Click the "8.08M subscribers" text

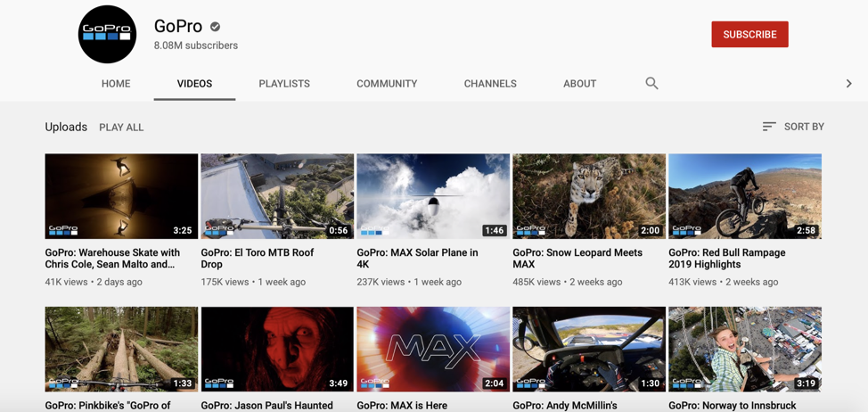196,45
